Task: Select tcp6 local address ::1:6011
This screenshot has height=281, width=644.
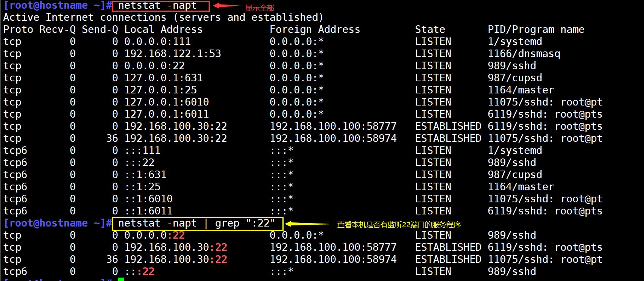Action: tap(148, 211)
